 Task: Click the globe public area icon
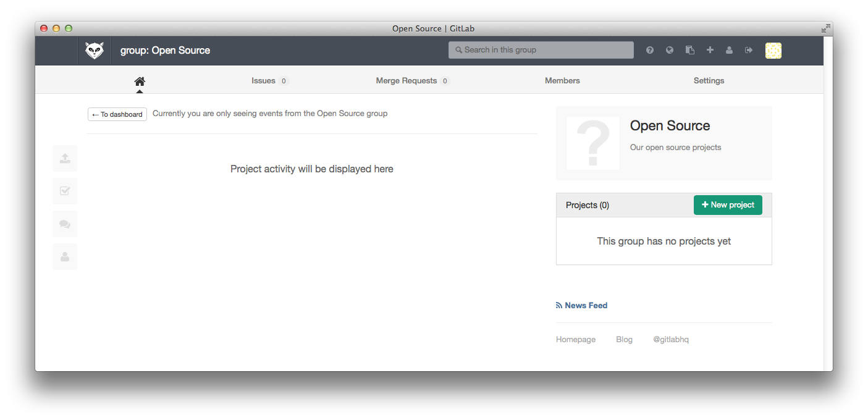[x=670, y=50]
